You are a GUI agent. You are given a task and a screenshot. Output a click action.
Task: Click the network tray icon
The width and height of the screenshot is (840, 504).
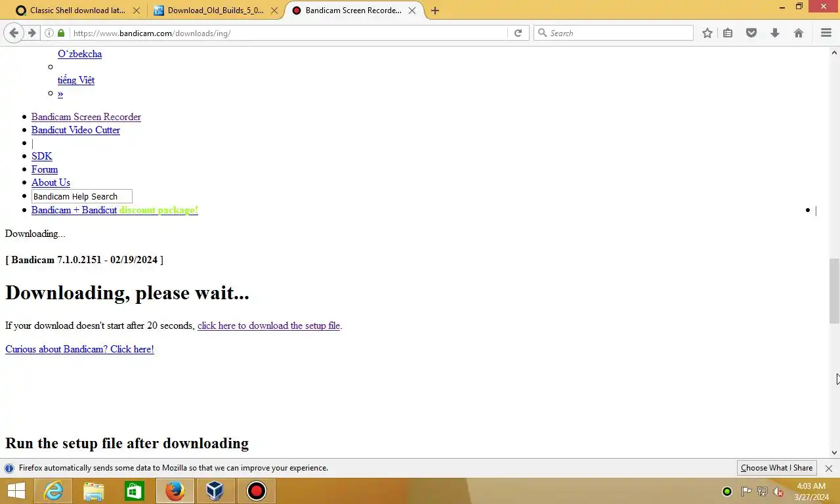coord(763,492)
